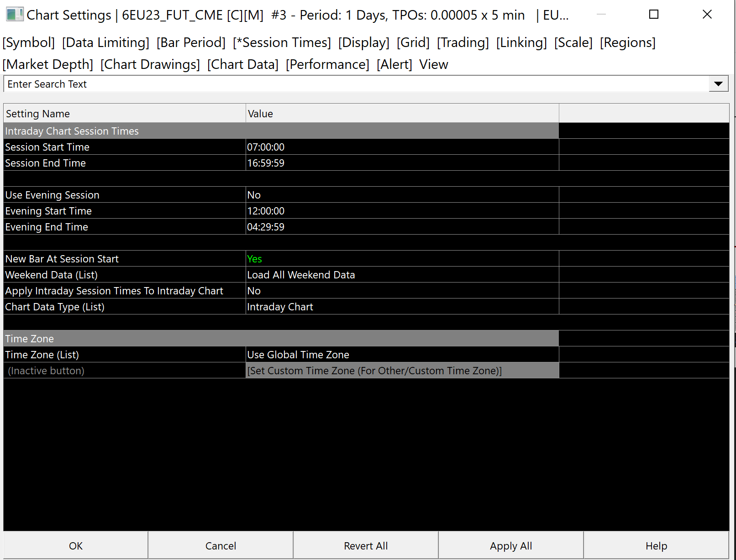Confirm settings with the OK button
Screen dimensions: 736x560
click(76, 545)
